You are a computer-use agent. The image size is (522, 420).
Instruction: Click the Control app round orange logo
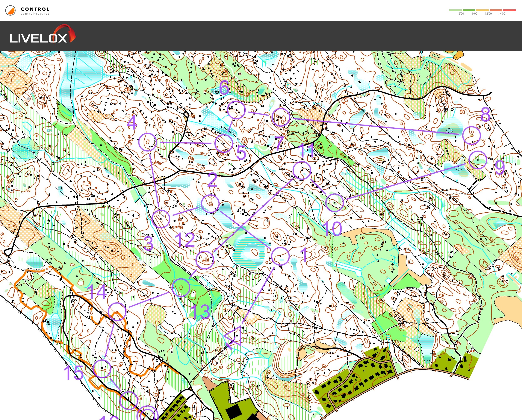coord(10,10)
